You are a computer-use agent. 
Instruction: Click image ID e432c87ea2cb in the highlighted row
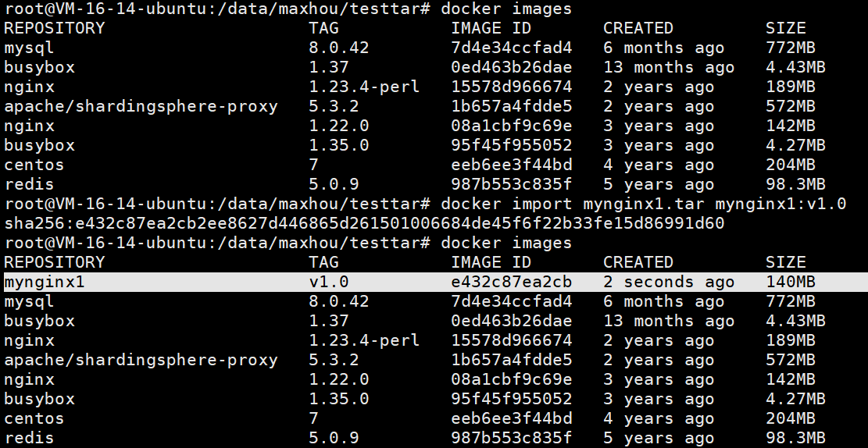coord(512,282)
